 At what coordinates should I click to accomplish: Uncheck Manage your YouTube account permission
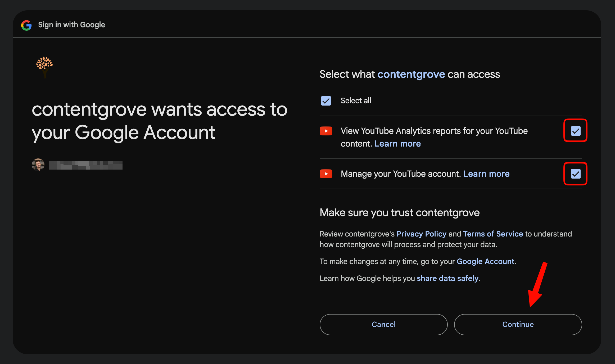576,174
